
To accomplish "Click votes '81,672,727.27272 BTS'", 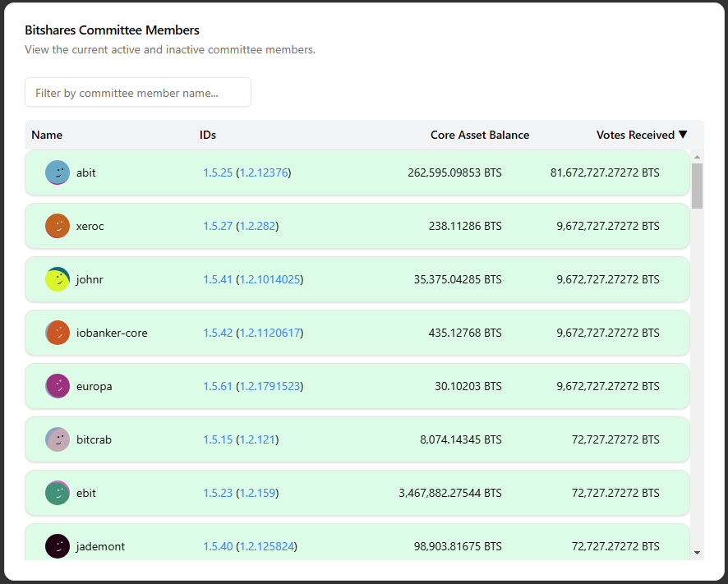I will click(605, 172).
